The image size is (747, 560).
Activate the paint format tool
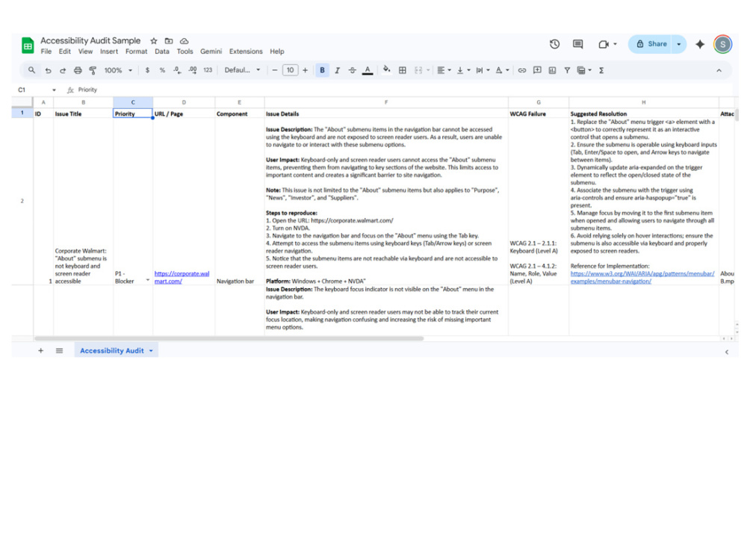(x=93, y=70)
